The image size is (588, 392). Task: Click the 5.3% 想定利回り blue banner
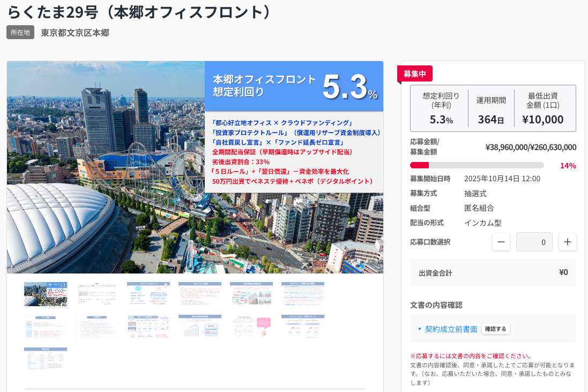pyautogui.click(x=294, y=86)
